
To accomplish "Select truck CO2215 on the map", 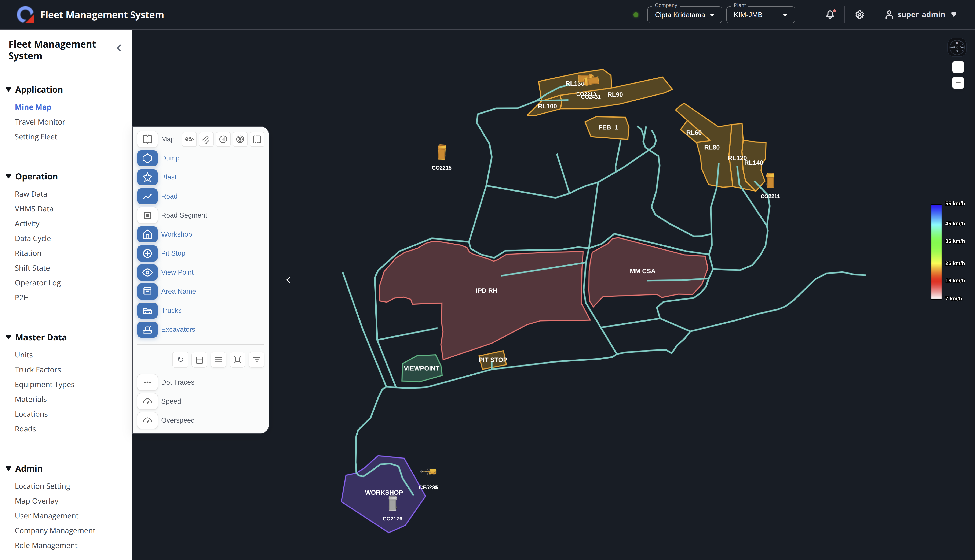I will (x=442, y=152).
